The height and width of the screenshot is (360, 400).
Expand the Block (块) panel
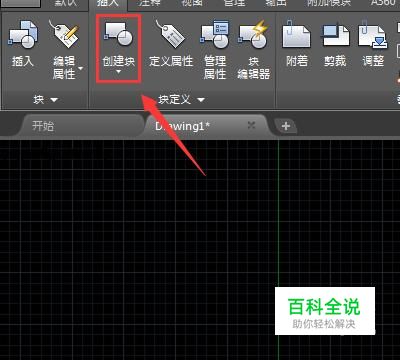[45, 99]
